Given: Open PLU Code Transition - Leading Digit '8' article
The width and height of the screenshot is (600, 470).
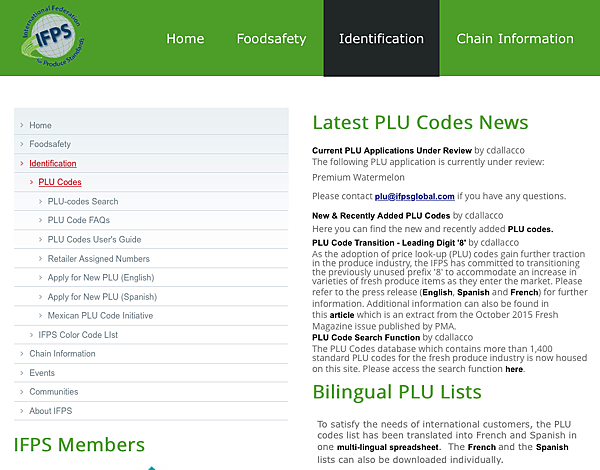Looking at the screenshot, I should [389, 243].
